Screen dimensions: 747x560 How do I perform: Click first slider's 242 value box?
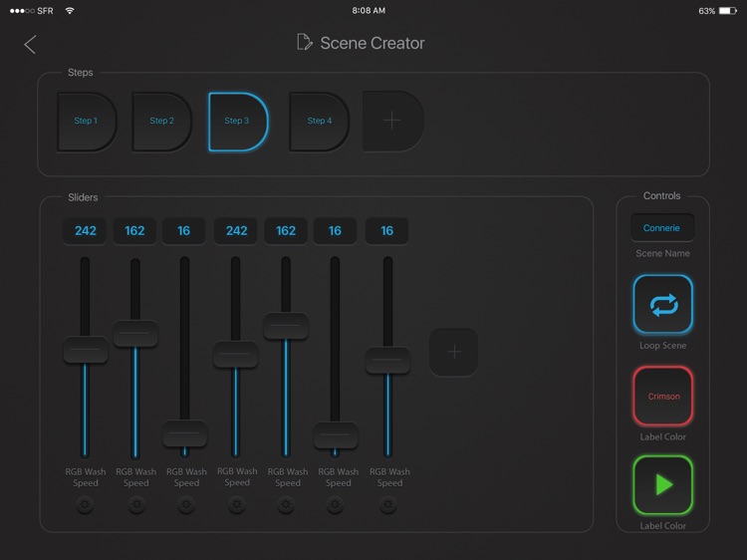tap(85, 231)
